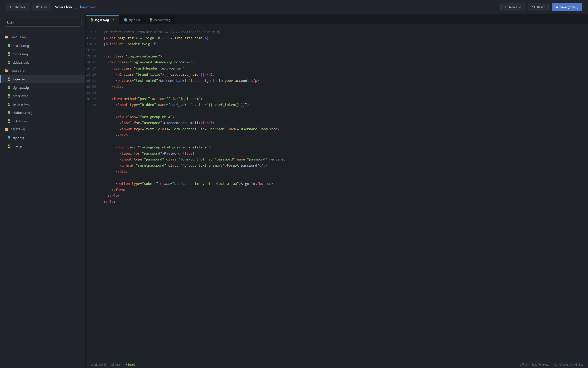The height and width of the screenshot is (368, 588).
Task: Click the file icon beside sidebar.twig
Action: click(x=9, y=63)
